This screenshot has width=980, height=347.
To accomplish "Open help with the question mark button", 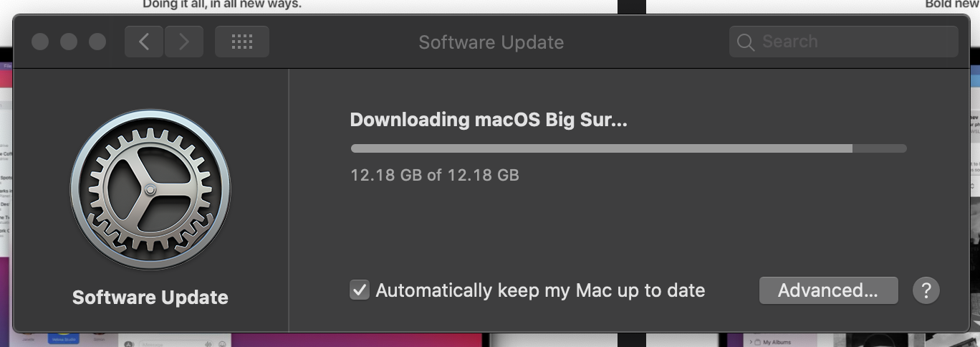I will (x=926, y=290).
